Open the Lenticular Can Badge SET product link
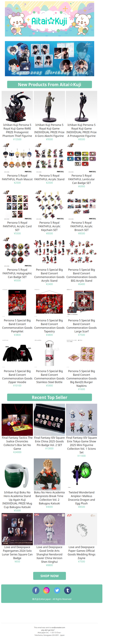122x644 pixels. click(81, 179)
